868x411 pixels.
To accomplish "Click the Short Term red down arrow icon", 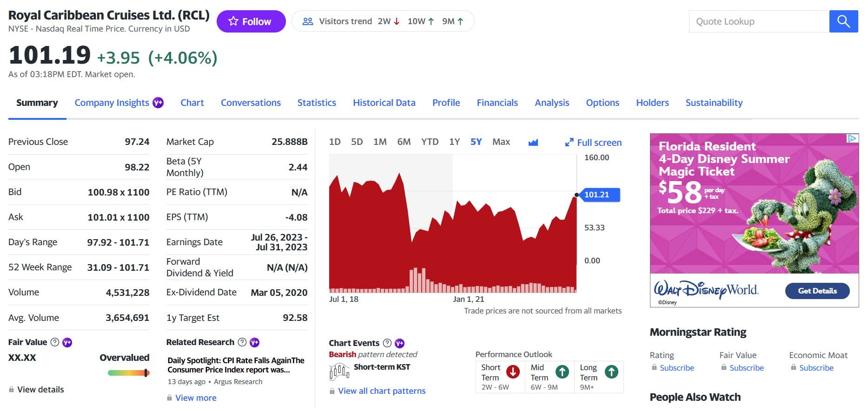I will (x=513, y=372).
